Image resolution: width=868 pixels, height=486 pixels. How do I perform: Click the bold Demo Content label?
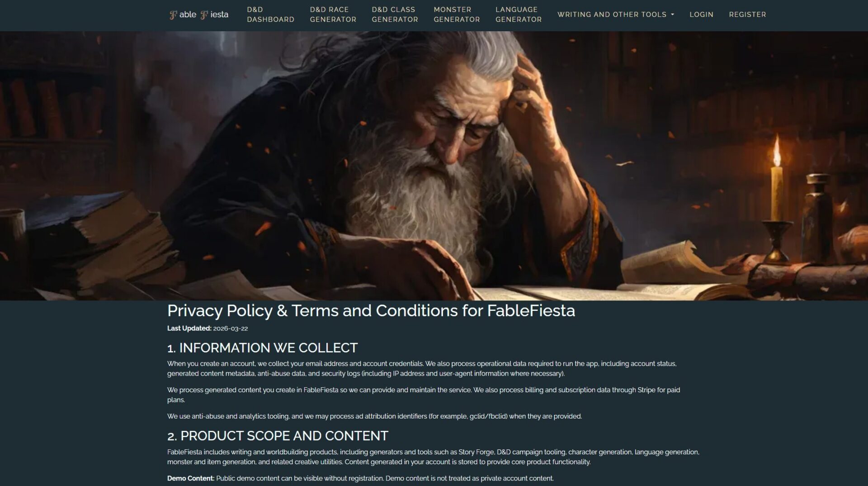coord(190,478)
